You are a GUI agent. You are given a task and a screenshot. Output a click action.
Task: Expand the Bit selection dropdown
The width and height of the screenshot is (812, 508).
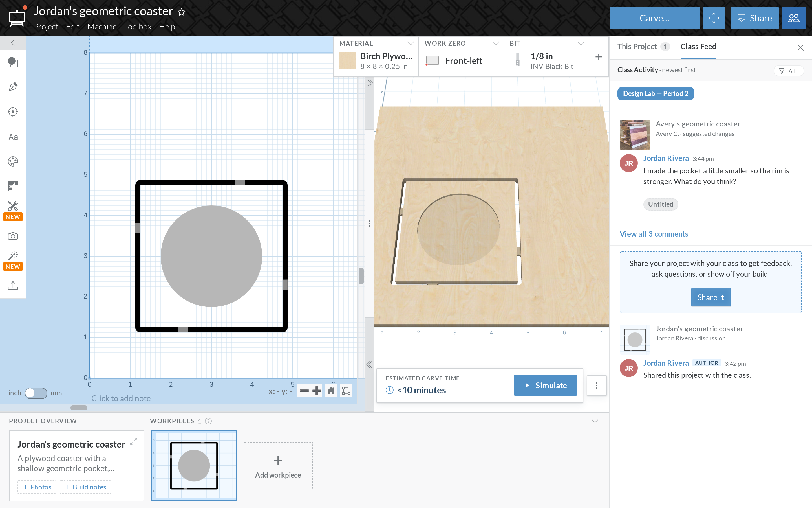pos(581,43)
